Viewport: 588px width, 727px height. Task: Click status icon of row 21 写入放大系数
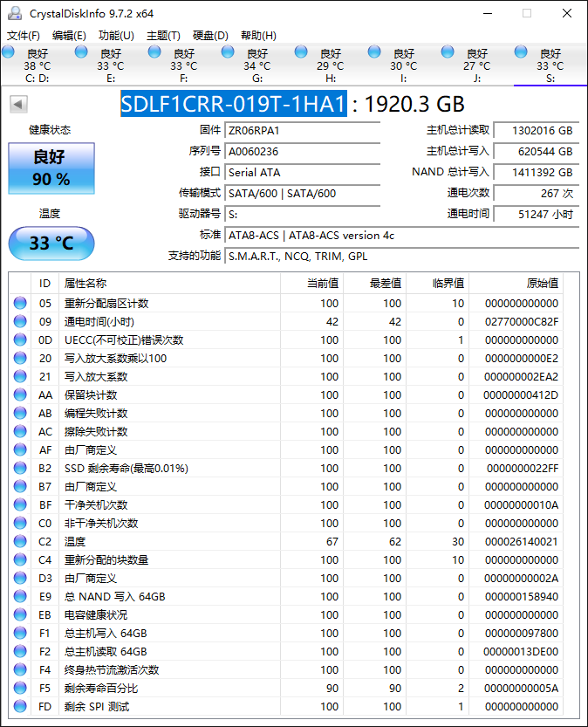[20, 376]
